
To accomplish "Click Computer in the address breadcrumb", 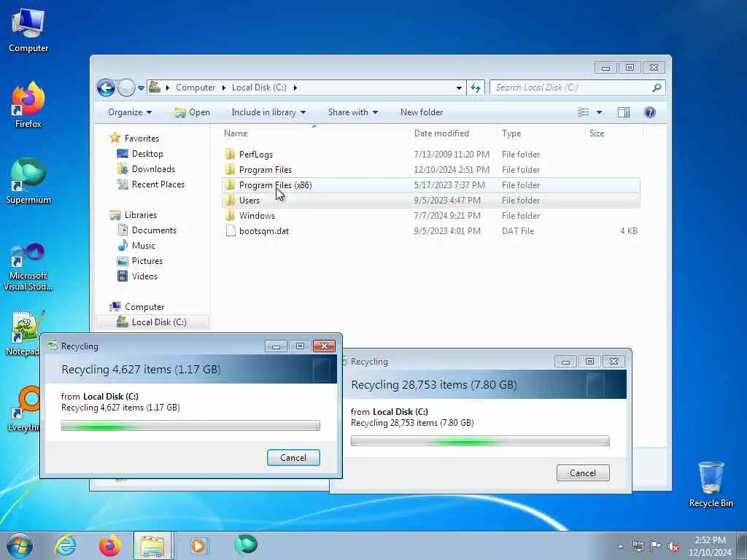I will click(196, 87).
